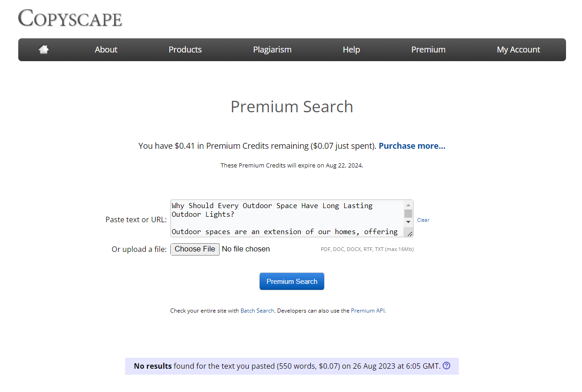Click the text area scroll down arrow
Viewport: 582px width, 392px height.
(408, 222)
